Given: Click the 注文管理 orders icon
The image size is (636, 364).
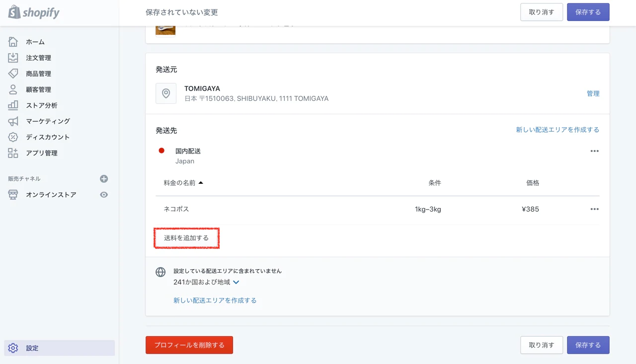Looking at the screenshot, I should click(x=13, y=58).
